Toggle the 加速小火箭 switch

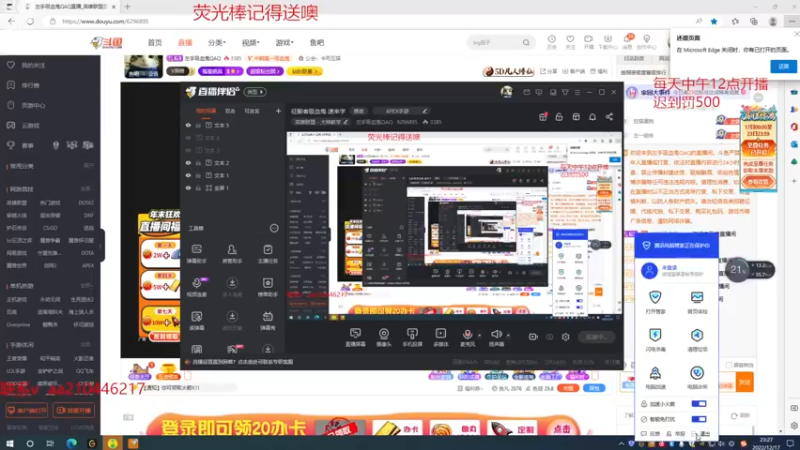(698, 404)
